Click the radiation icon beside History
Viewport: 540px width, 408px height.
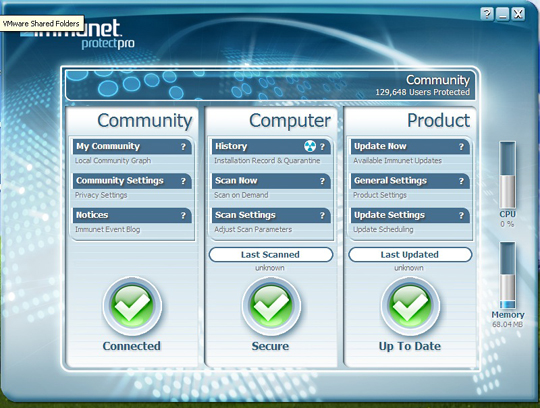pos(310,146)
